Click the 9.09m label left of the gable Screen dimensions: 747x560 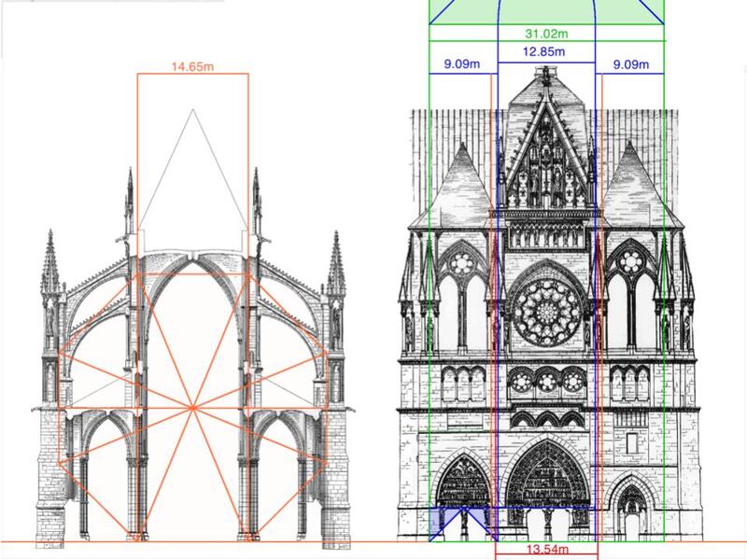[x=462, y=63]
